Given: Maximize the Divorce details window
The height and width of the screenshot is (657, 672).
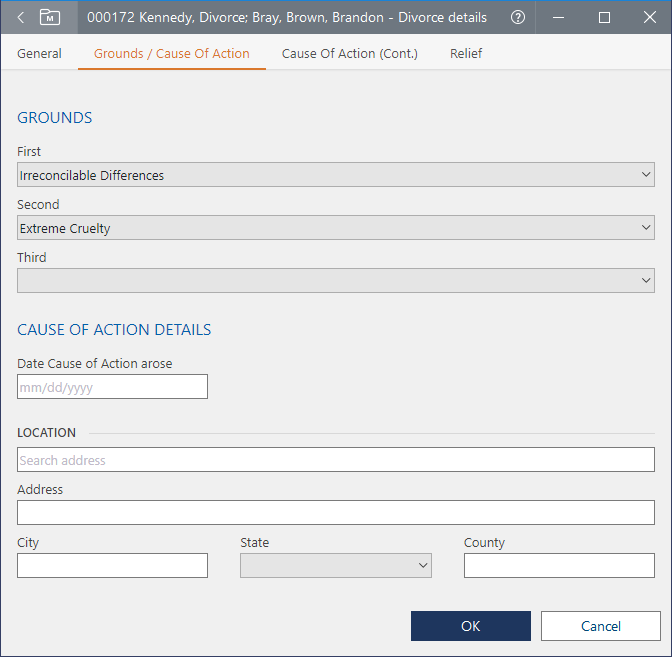Looking at the screenshot, I should (x=604, y=18).
